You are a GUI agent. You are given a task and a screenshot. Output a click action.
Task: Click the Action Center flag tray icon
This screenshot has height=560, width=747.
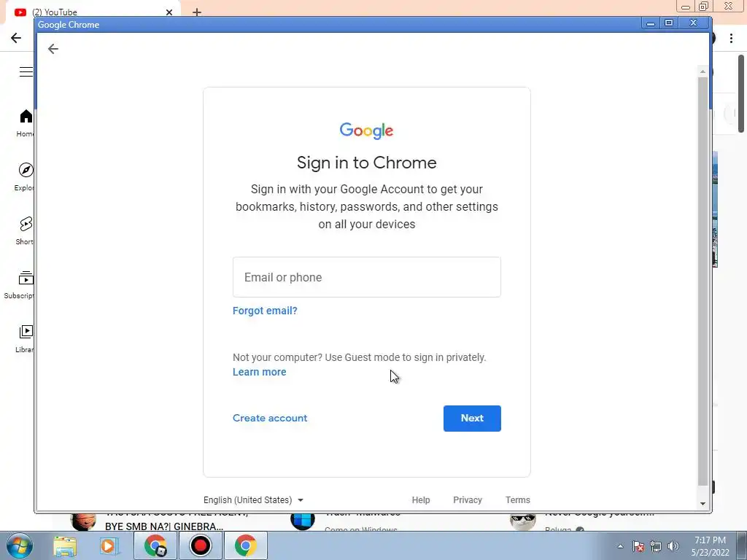click(638, 546)
